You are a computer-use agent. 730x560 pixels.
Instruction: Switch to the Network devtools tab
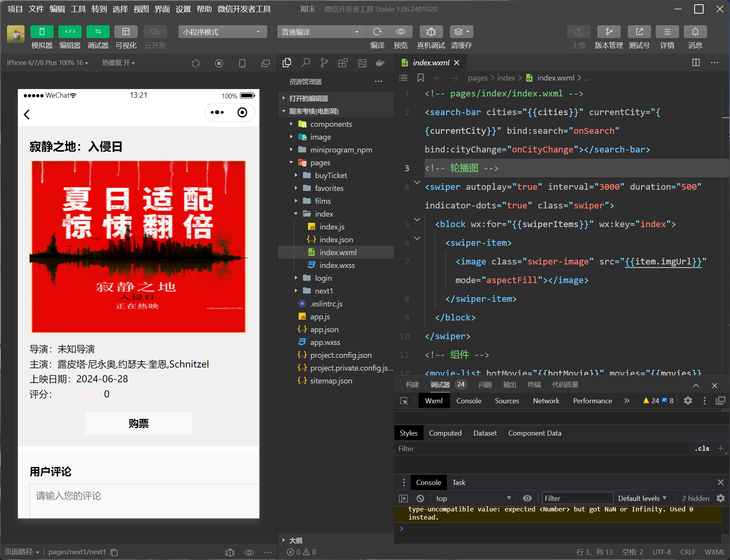(x=546, y=401)
